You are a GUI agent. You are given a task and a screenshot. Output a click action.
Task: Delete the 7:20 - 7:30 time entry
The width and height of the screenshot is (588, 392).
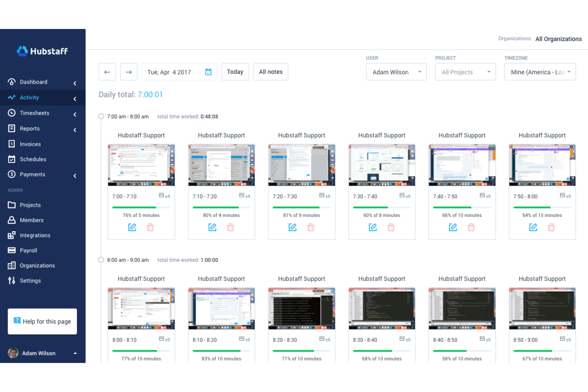(x=311, y=227)
